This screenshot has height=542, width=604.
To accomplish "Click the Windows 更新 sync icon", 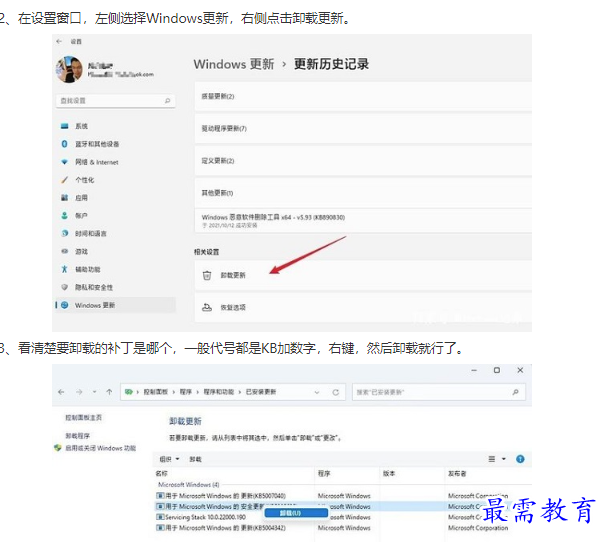I will (x=65, y=305).
